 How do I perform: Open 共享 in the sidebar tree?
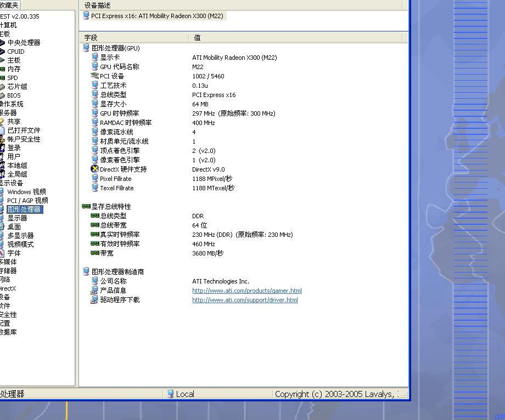(x=14, y=122)
